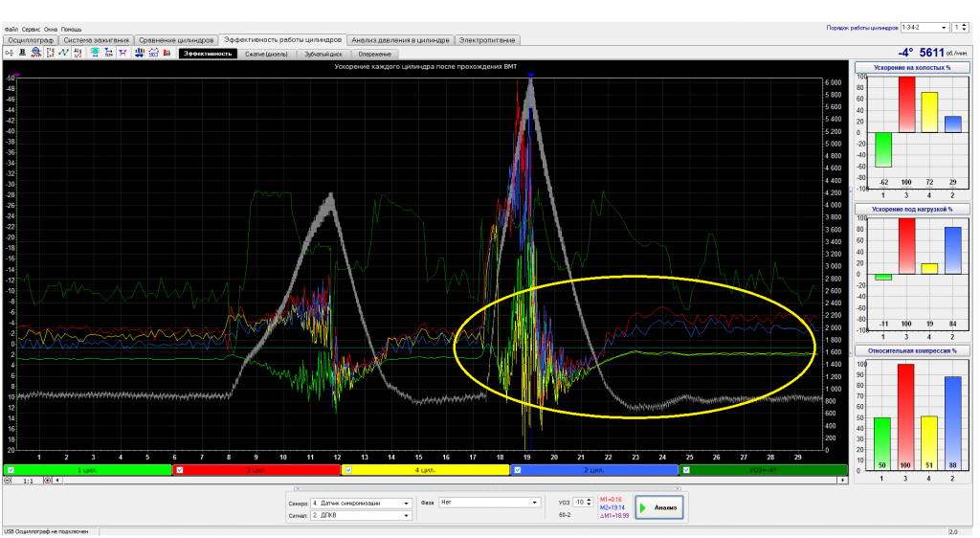The height and width of the screenshot is (538, 980).
Task: Click the red-black toolbar icon
Action: (167, 53)
